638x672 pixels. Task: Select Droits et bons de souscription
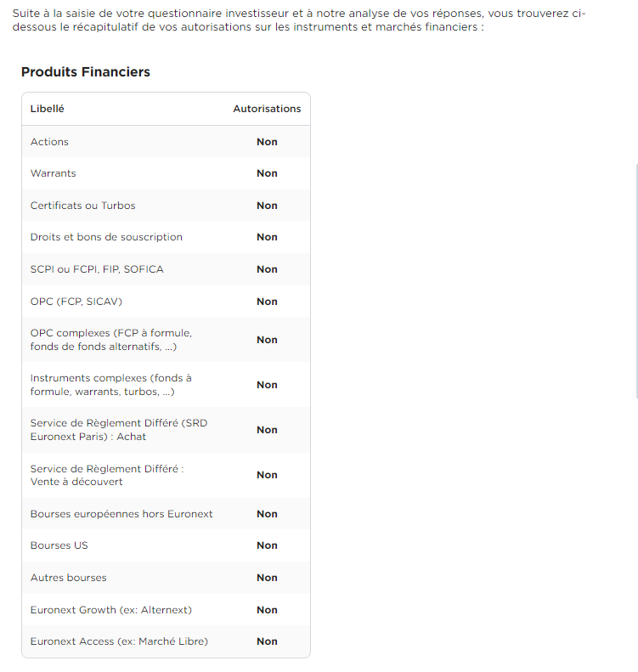pyautogui.click(x=106, y=237)
